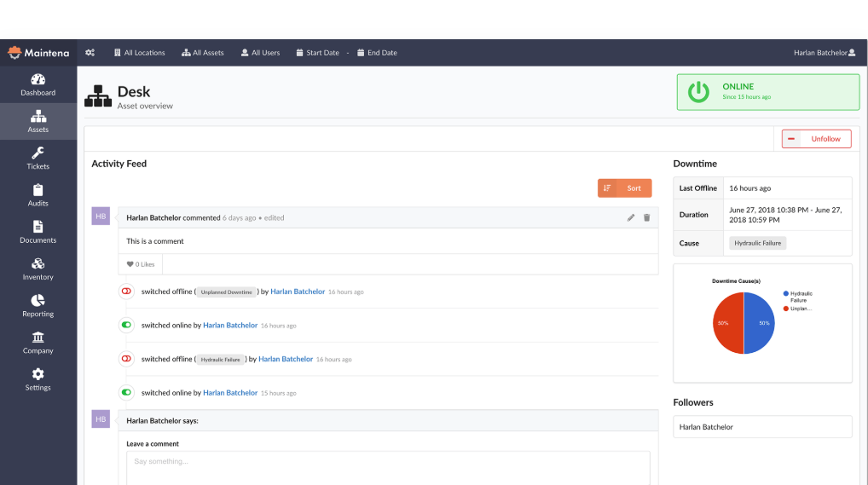Screen dimensions: 868x485
Task: Go to Tickets in sidebar
Action: tap(38, 159)
